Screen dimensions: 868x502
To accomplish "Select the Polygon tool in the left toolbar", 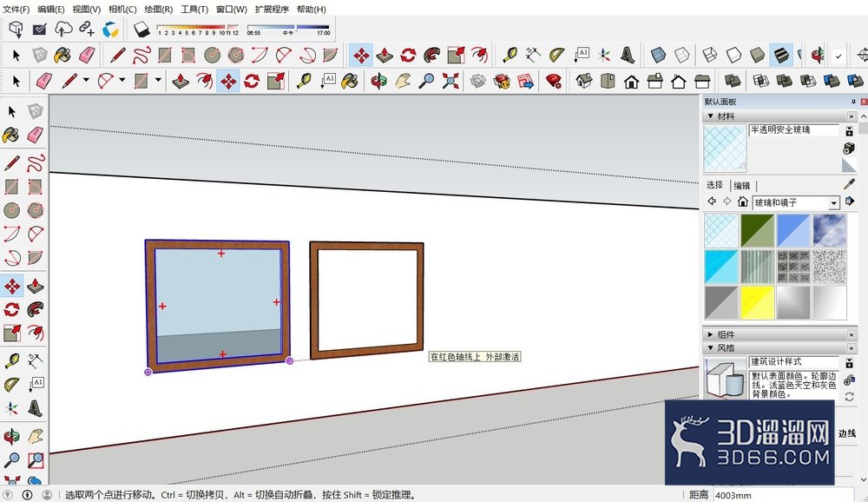I will [x=36, y=210].
